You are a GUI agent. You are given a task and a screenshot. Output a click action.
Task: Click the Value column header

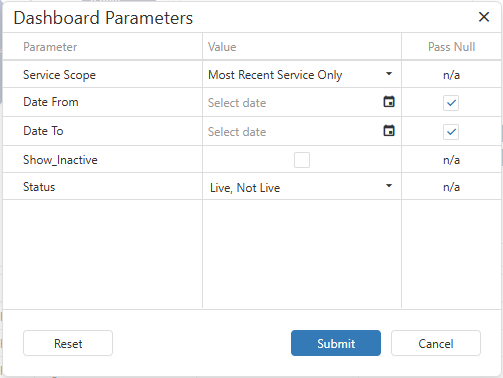pyautogui.click(x=222, y=47)
